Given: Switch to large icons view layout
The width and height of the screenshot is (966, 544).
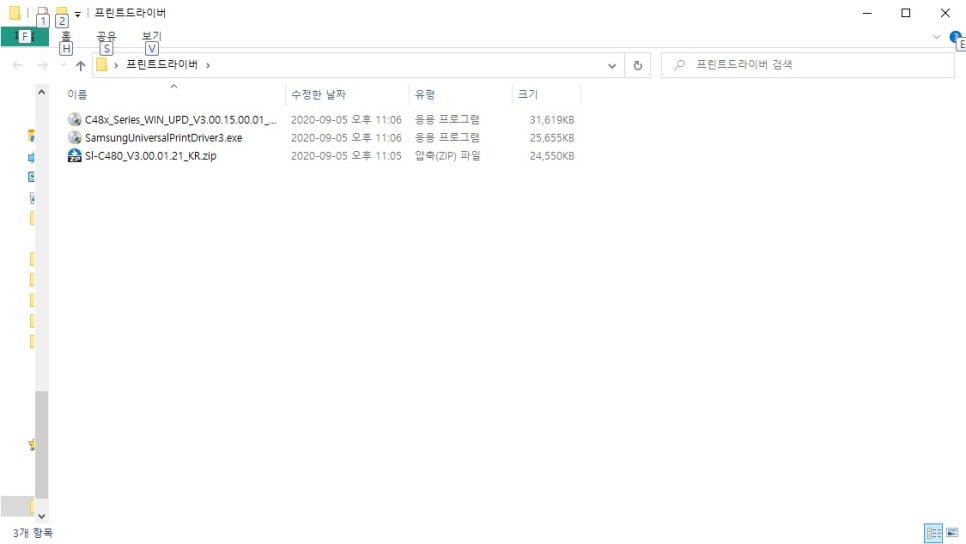Looking at the screenshot, I should 952,533.
